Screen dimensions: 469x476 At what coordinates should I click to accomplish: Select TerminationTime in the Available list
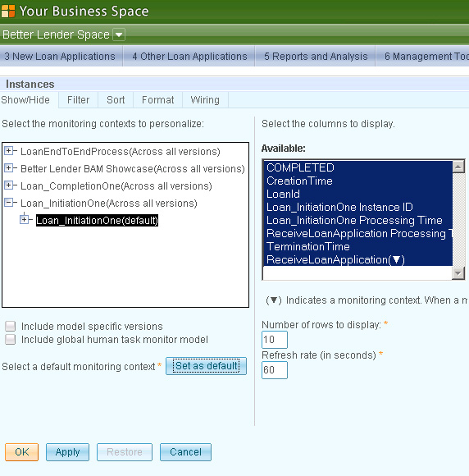(358, 246)
